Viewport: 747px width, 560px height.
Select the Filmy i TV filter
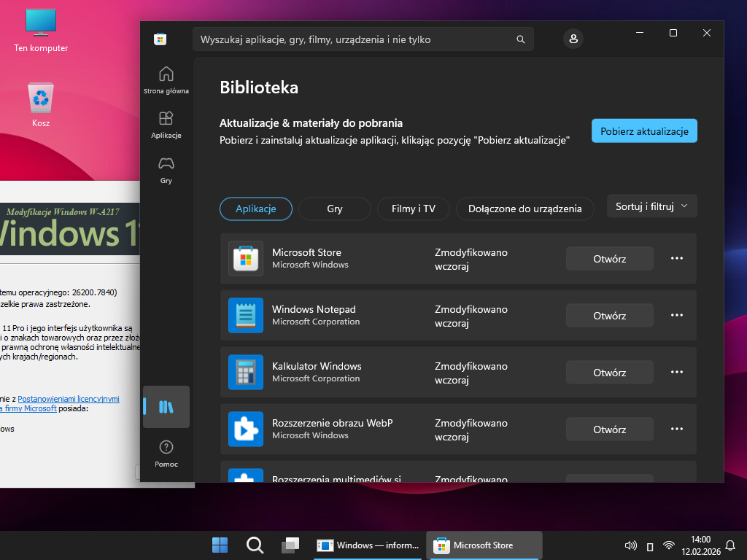[414, 209]
